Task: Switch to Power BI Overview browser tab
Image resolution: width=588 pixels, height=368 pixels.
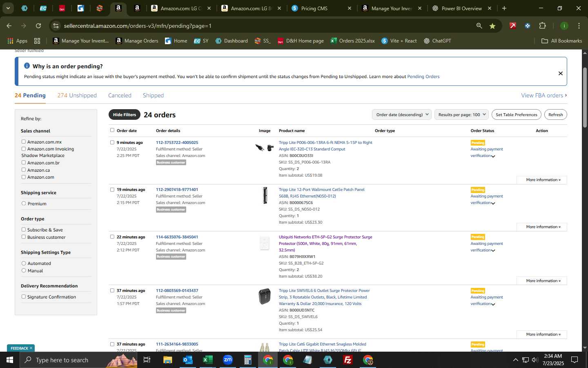Action: click(461, 8)
